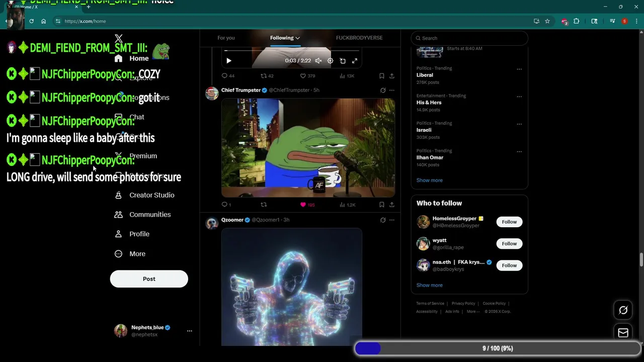644x362 pixels.
Task: Open Chat from the sidebar
Action: 129,117
